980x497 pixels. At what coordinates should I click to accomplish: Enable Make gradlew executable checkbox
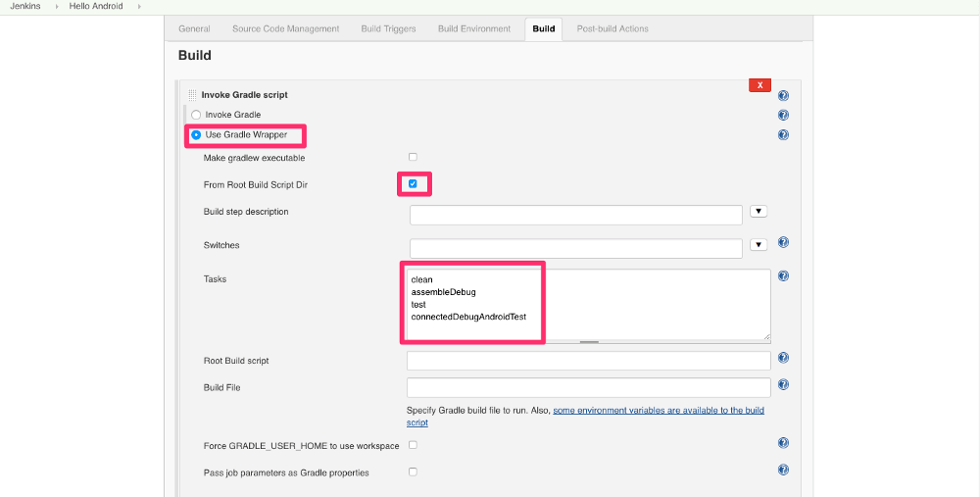(413, 157)
